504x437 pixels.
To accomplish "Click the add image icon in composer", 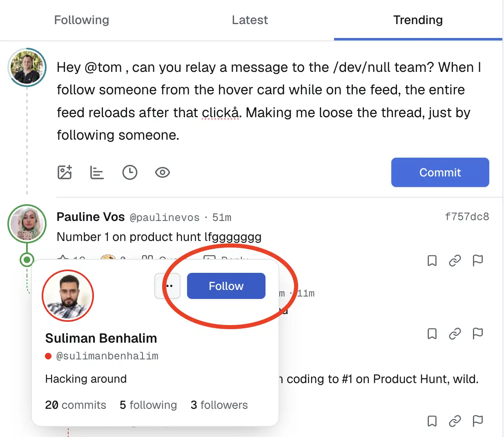I will (65, 172).
